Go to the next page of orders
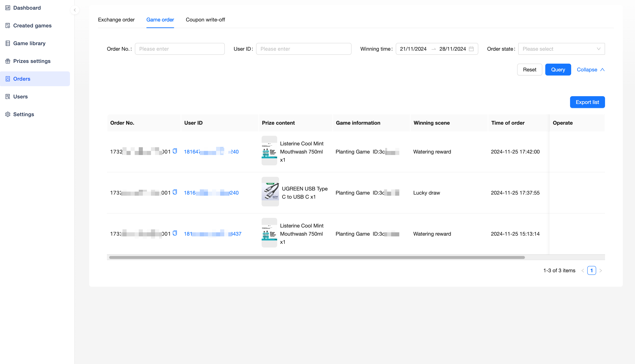 (601, 270)
